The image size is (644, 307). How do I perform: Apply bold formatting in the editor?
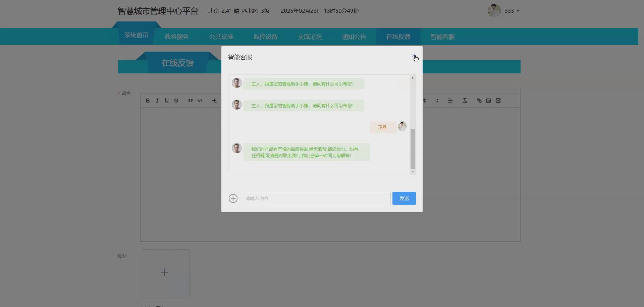[x=148, y=100]
